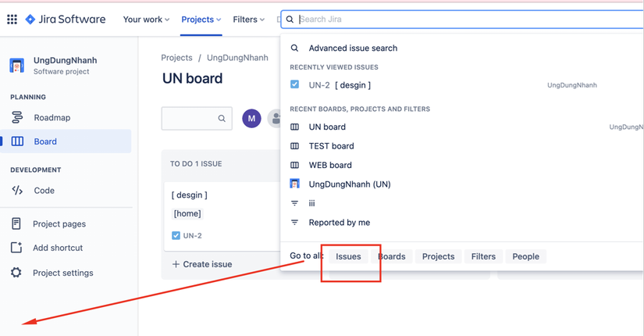The height and width of the screenshot is (336, 644).
Task: Click the UN-2 task checkbox on board card
Action: pyautogui.click(x=176, y=235)
